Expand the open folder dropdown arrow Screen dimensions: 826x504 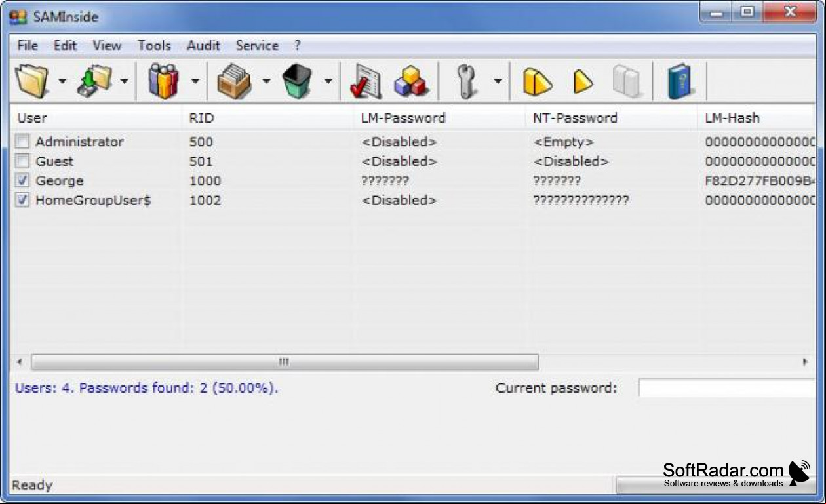62,81
